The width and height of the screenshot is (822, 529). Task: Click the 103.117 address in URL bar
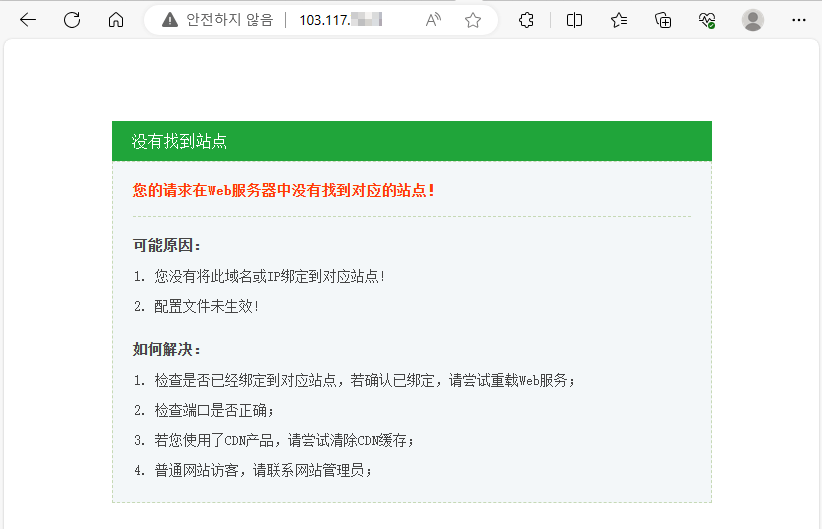(340, 20)
